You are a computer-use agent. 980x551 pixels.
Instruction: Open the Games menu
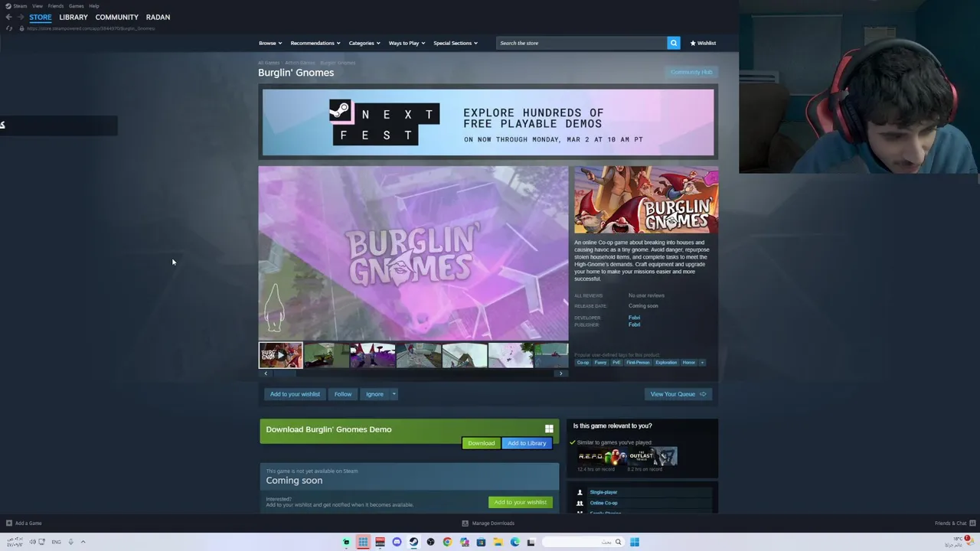tap(77, 5)
